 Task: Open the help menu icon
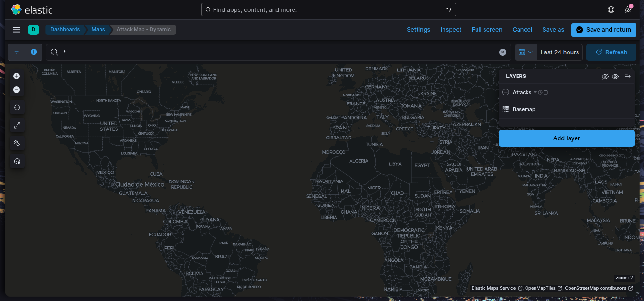[611, 9]
